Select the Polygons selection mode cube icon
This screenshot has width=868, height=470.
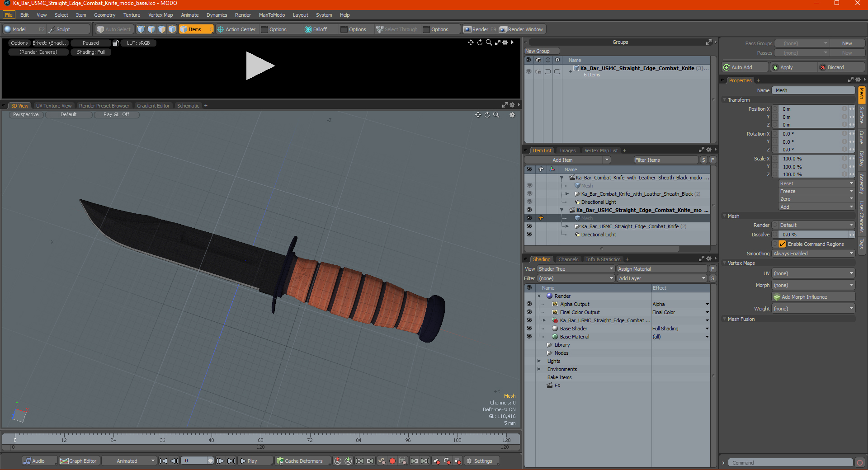(162, 29)
